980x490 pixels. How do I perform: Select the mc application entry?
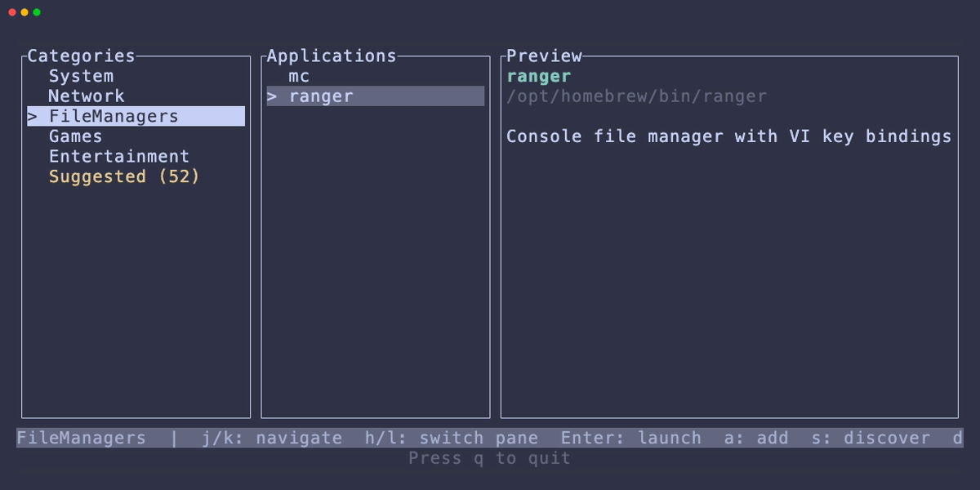299,76
